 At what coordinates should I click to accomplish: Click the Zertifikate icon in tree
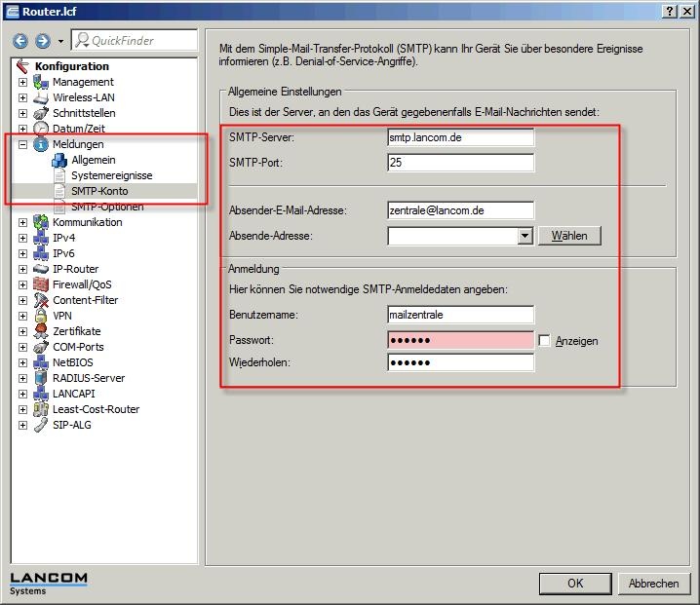[x=41, y=331]
